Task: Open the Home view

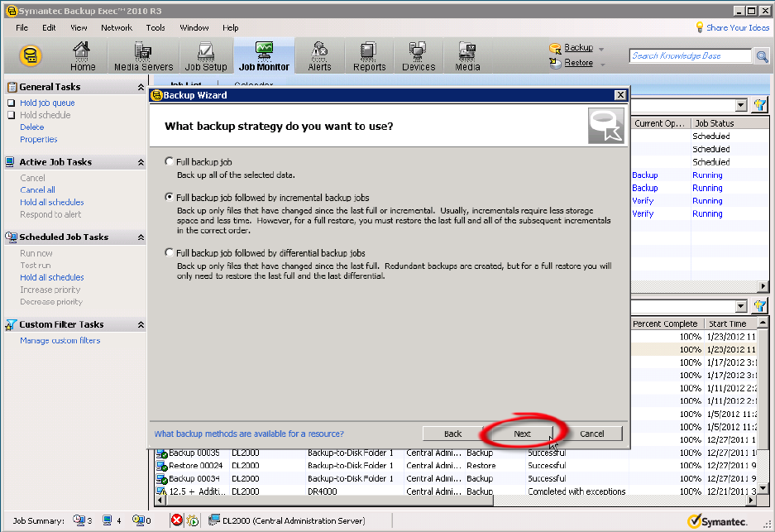Action: [x=82, y=56]
